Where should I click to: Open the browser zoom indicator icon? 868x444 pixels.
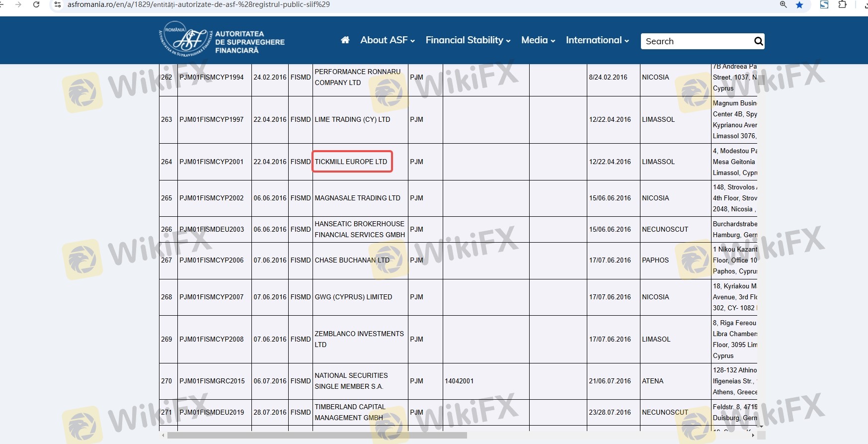point(783,5)
